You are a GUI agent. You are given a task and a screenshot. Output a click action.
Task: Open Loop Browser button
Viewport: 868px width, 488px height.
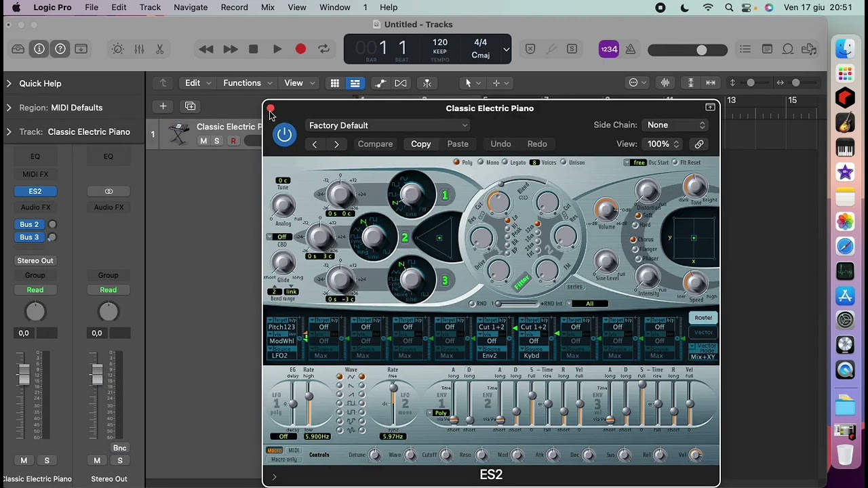pyautogui.click(x=788, y=49)
